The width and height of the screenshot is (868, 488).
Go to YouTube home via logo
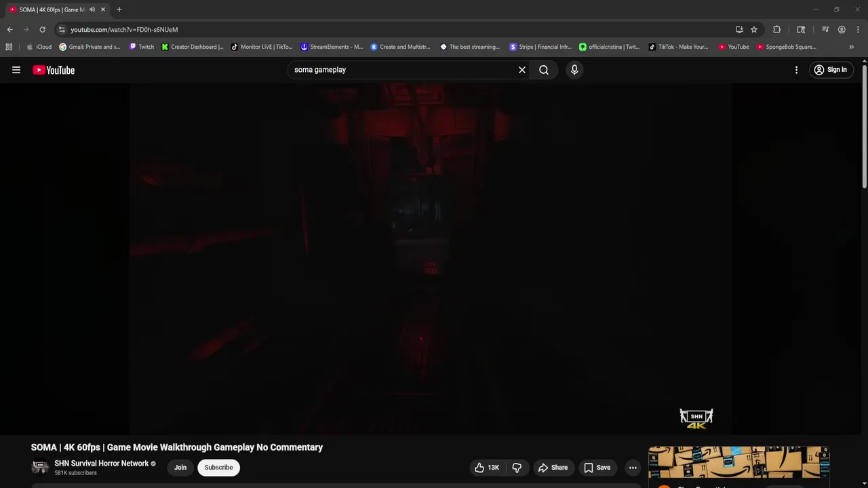(x=54, y=70)
